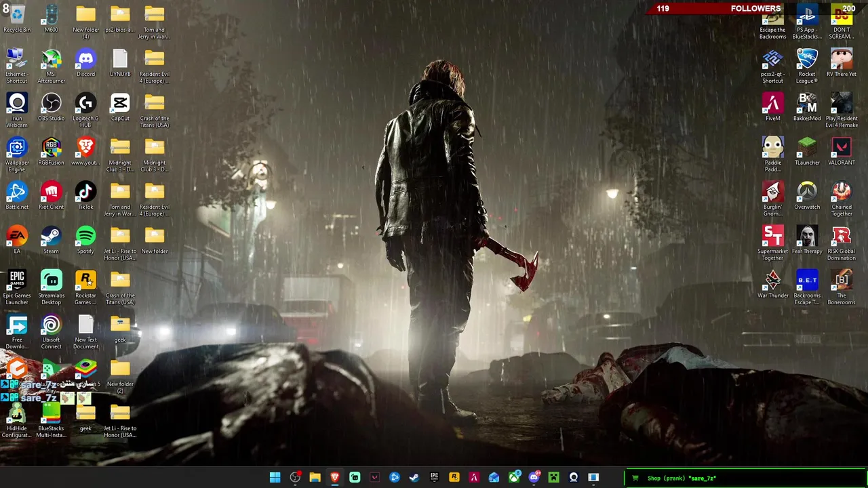Open the Windows Start menu
Viewport: 868px width, 488px height.
coord(275,478)
